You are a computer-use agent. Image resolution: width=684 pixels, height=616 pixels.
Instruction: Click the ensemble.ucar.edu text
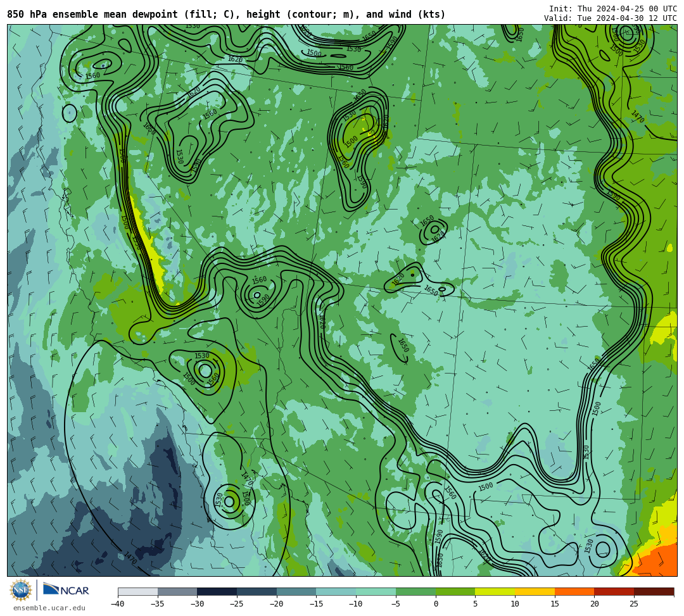point(49,608)
